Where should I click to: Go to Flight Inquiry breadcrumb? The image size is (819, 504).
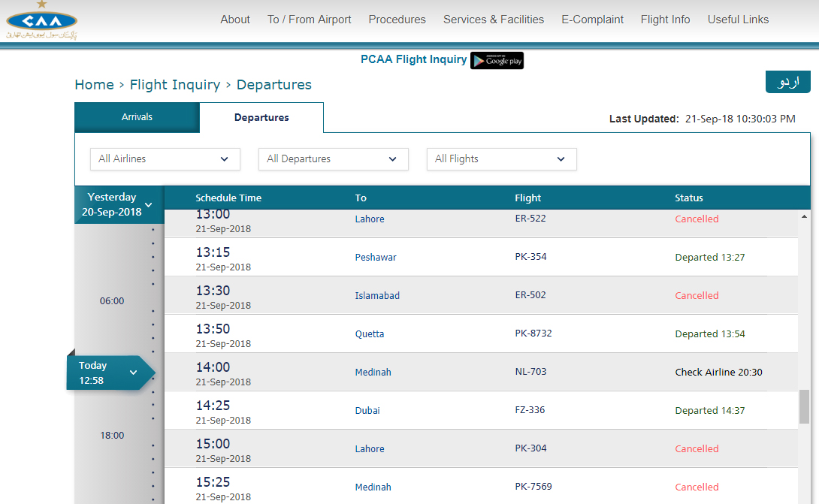point(175,85)
